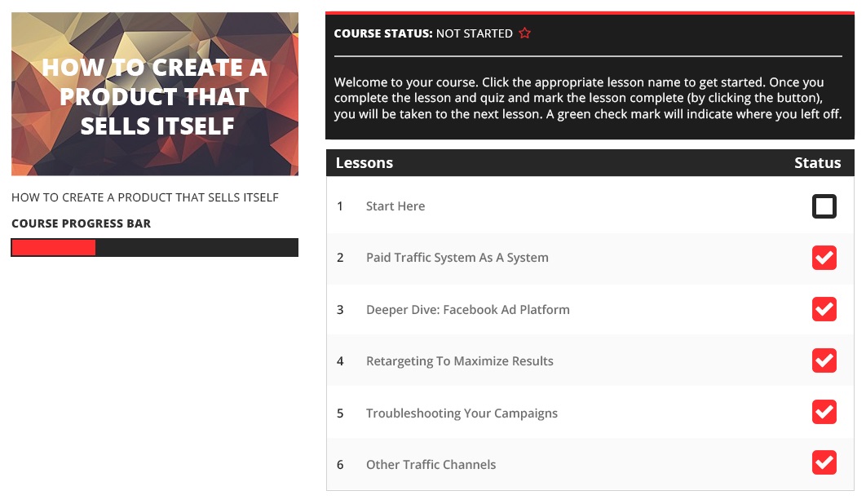The height and width of the screenshot is (504, 866).
Task: Select the Retargeting To Maximize Results lesson
Action: click(x=459, y=361)
